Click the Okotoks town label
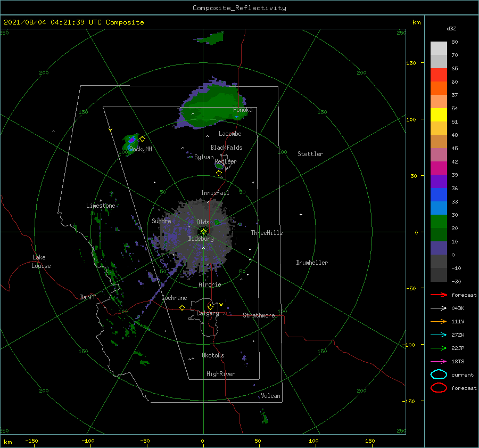 (x=213, y=355)
